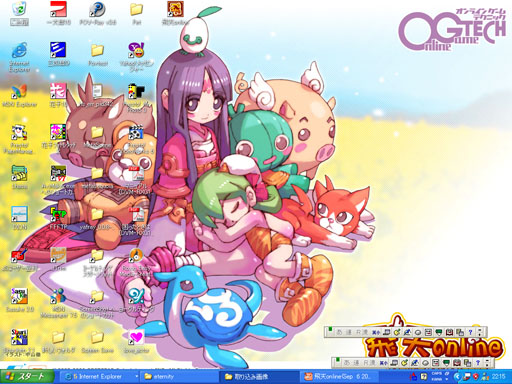This screenshot has width=512, height=384.
Task: Launch the Presto! PageManager shortcut
Action: coord(19,139)
